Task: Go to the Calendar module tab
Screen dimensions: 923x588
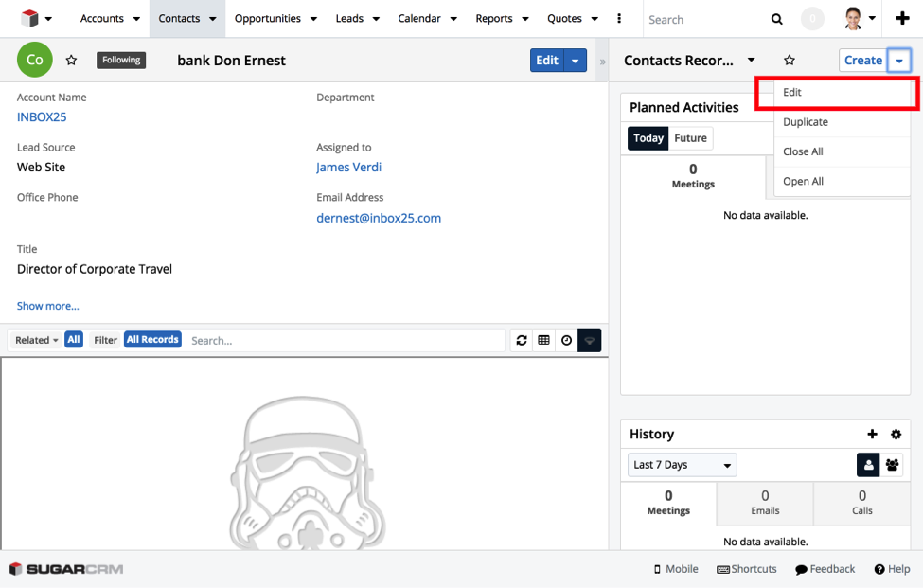Action: 419,19
